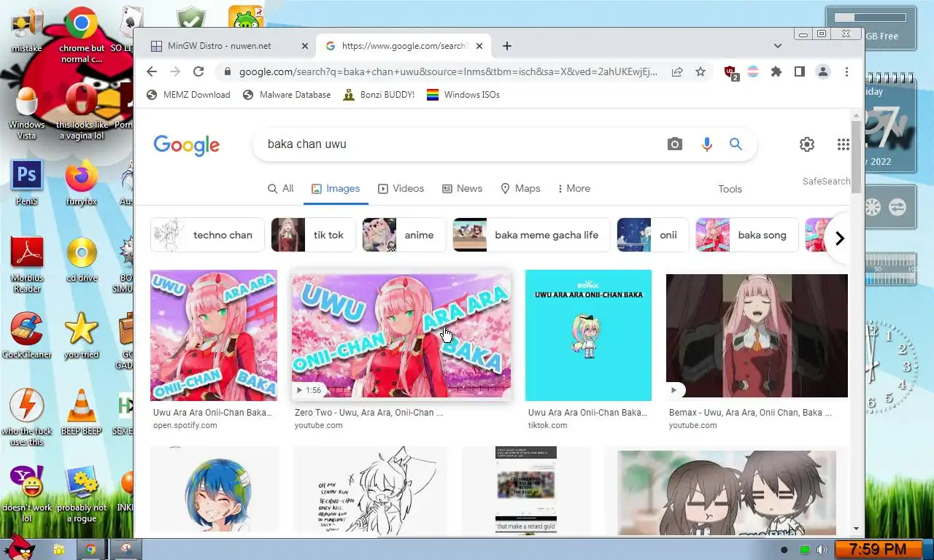Open the open.spotify.com image result

(214, 335)
